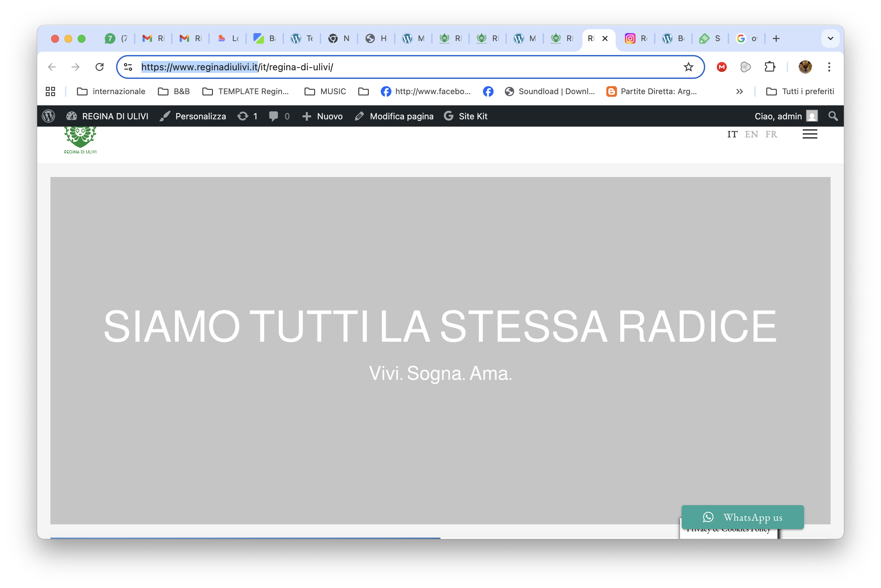The image size is (881, 588).
Task: Open the hamburger menu on the site
Action: pos(810,134)
